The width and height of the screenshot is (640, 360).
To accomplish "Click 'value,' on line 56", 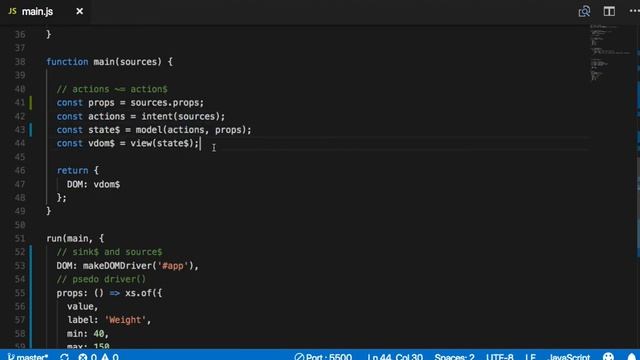I will tap(83, 307).
